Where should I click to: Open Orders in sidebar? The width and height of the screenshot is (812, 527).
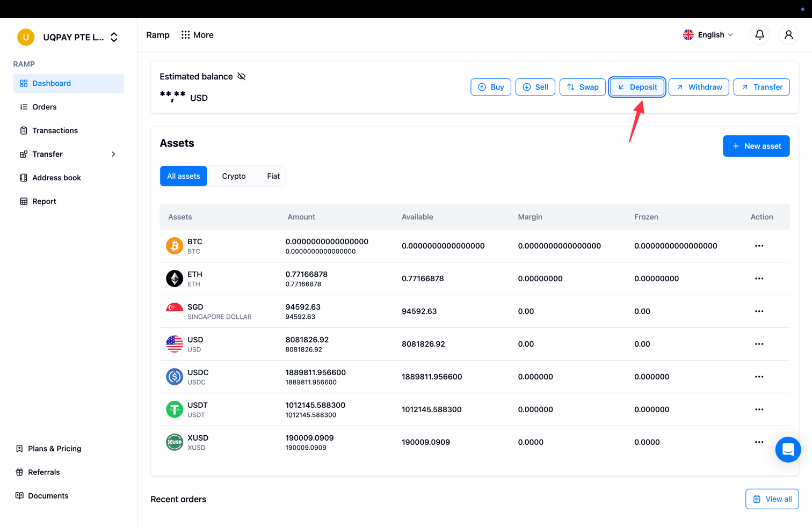[x=68, y=107]
